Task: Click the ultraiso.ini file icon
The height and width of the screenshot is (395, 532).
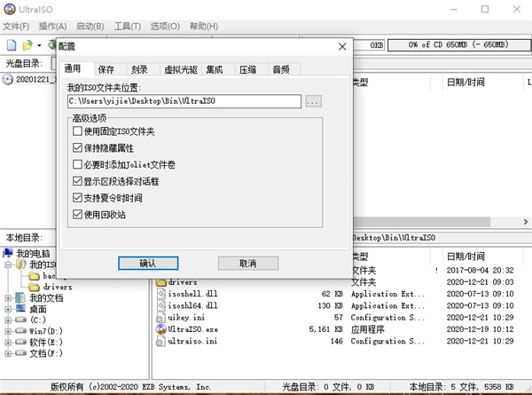Action: click(x=160, y=342)
